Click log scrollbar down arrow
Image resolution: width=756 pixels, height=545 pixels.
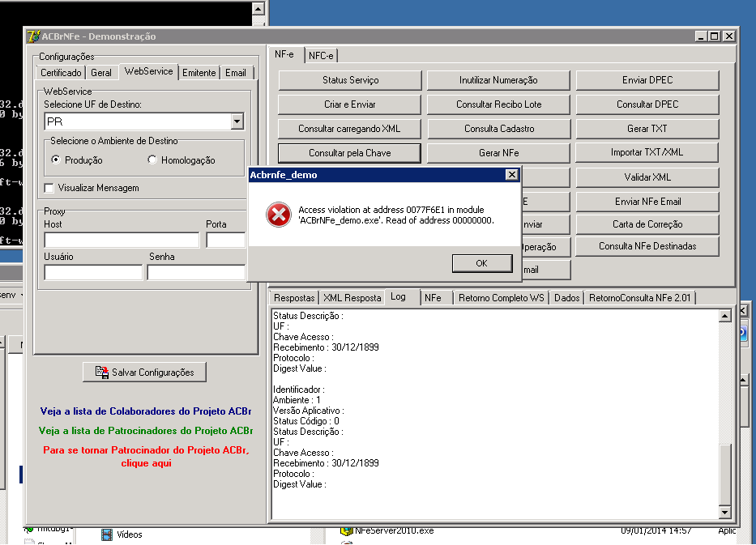[724, 513]
